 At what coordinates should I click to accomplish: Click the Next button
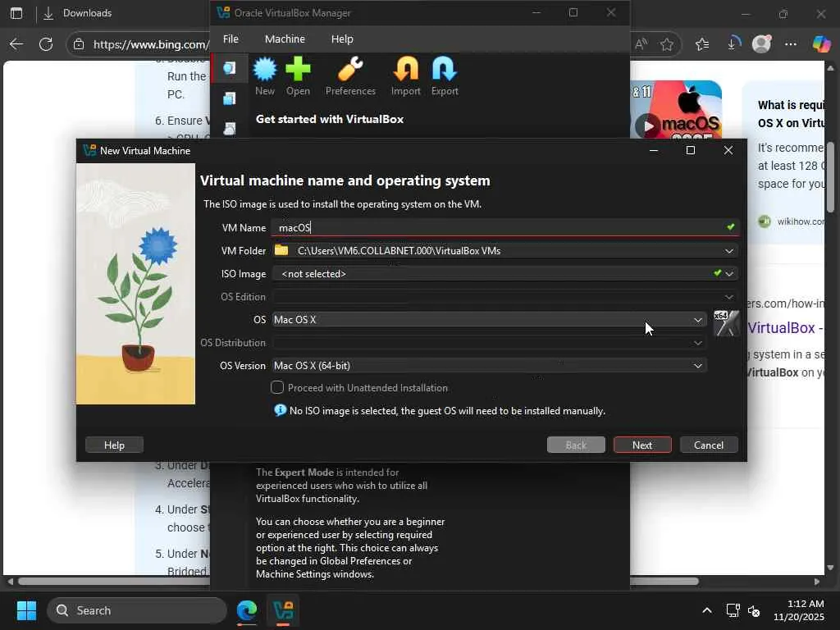coord(642,445)
